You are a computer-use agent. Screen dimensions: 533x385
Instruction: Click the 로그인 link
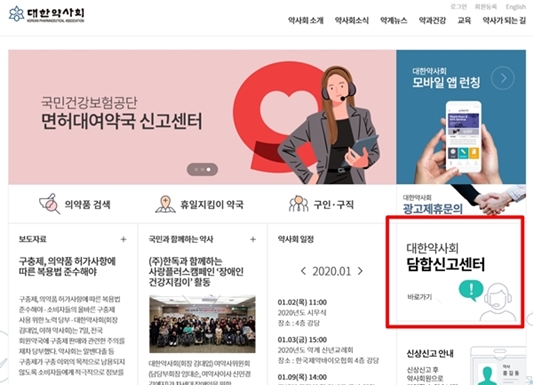[459, 7]
